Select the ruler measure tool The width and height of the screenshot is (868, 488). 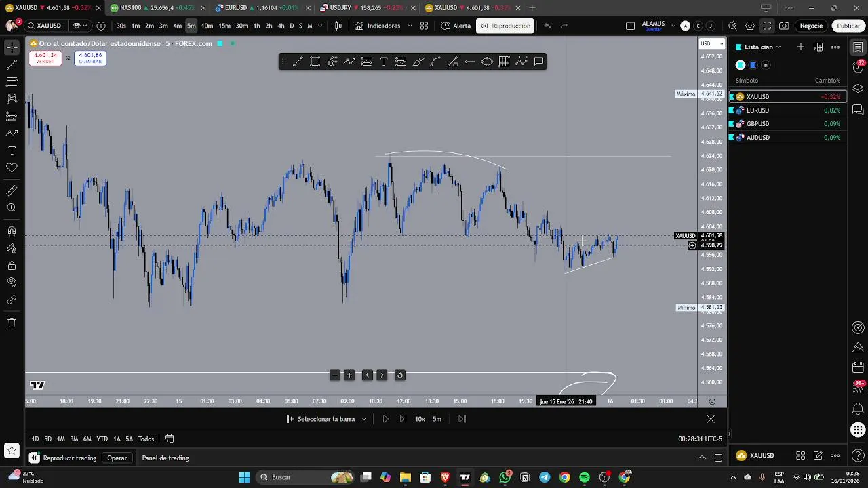pyautogui.click(x=12, y=191)
